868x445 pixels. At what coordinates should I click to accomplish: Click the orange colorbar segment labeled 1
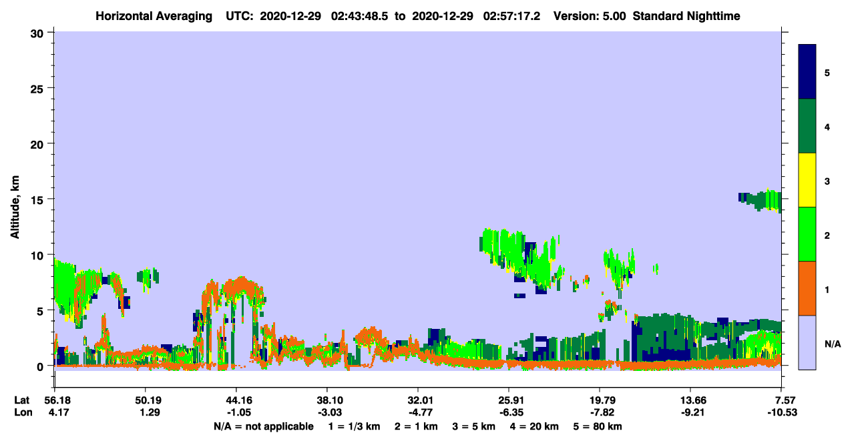(x=807, y=288)
